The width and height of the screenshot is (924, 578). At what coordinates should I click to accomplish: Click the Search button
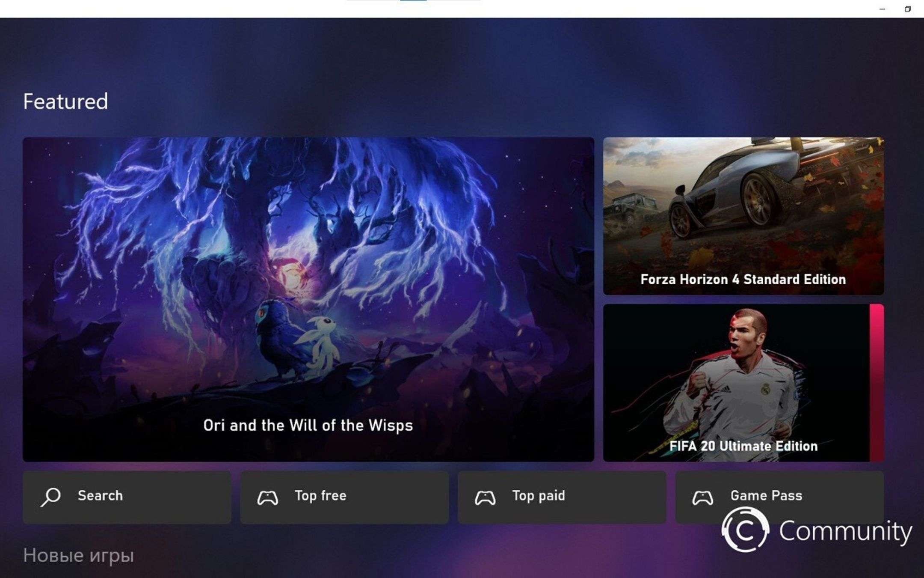coord(127,497)
